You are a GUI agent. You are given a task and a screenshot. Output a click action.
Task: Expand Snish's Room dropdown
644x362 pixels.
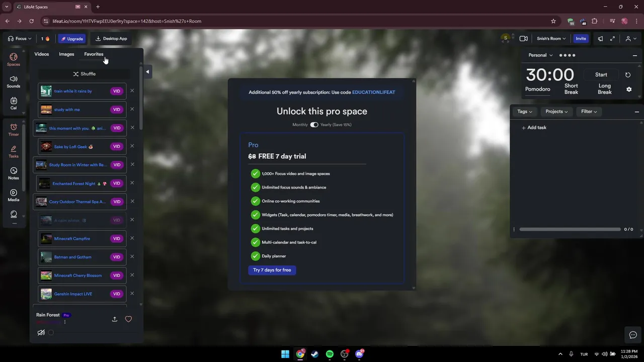click(551, 39)
